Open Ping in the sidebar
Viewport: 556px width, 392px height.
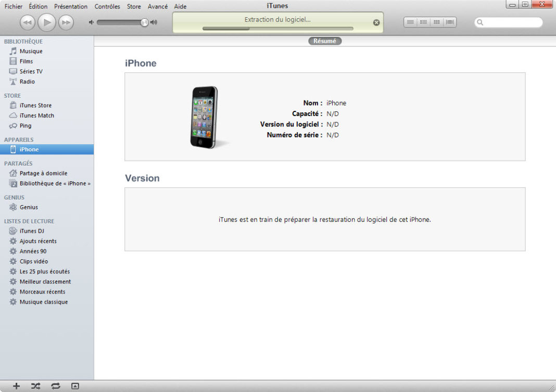(x=47, y=125)
